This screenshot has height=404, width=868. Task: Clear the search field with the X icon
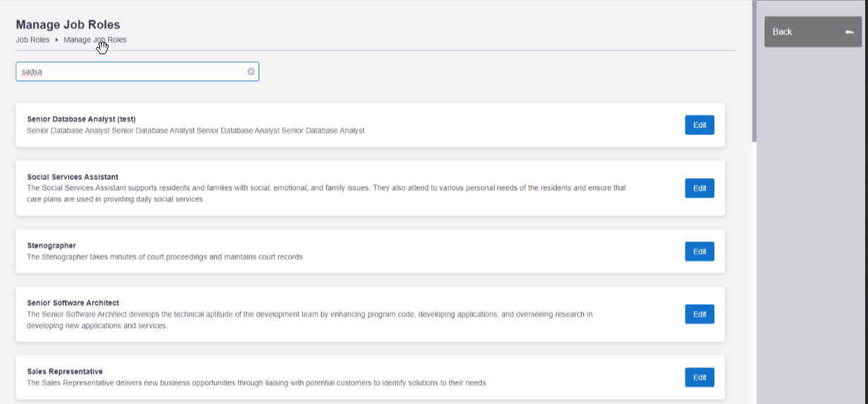251,71
